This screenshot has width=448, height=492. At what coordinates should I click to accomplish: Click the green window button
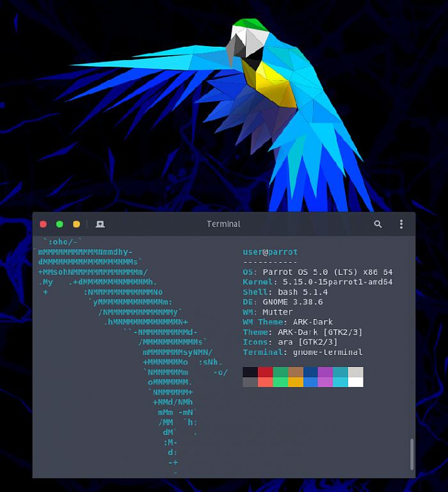click(x=60, y=224)
